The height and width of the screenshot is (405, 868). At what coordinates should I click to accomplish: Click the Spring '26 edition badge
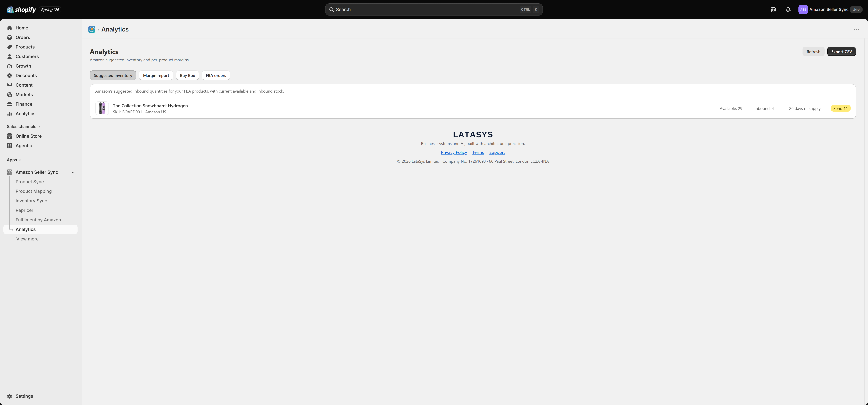point(50,9)
